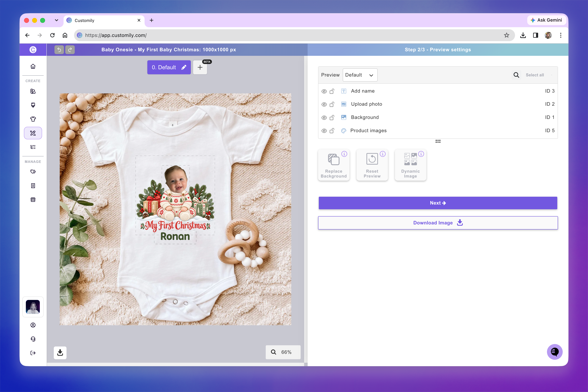Open the t-shirt products icon
Screen dimensions: 588x392
pos(33,119)
